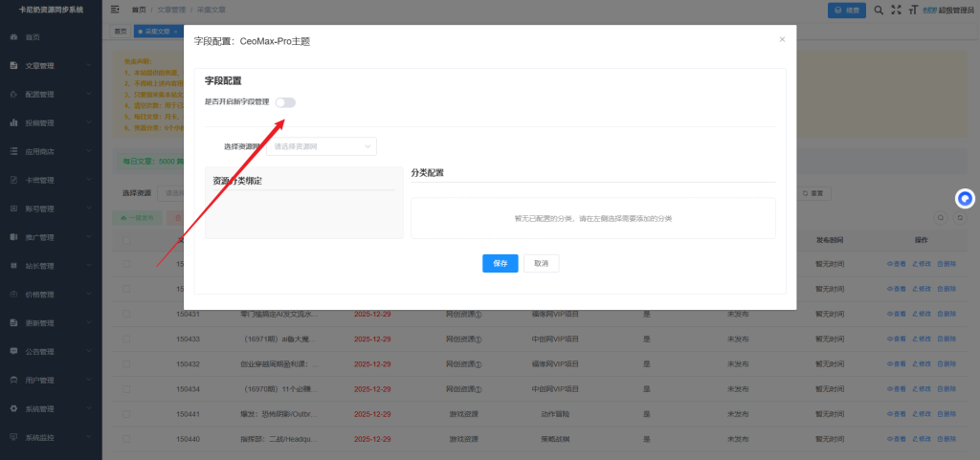Collapse the sidebar with the hamburger icon
The image size is (980, 460).
[115, 10]
